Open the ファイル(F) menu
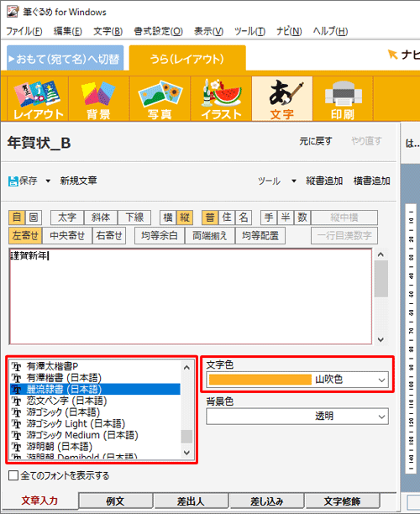Viewport: 420px width, 514px height. pos(24,31)
